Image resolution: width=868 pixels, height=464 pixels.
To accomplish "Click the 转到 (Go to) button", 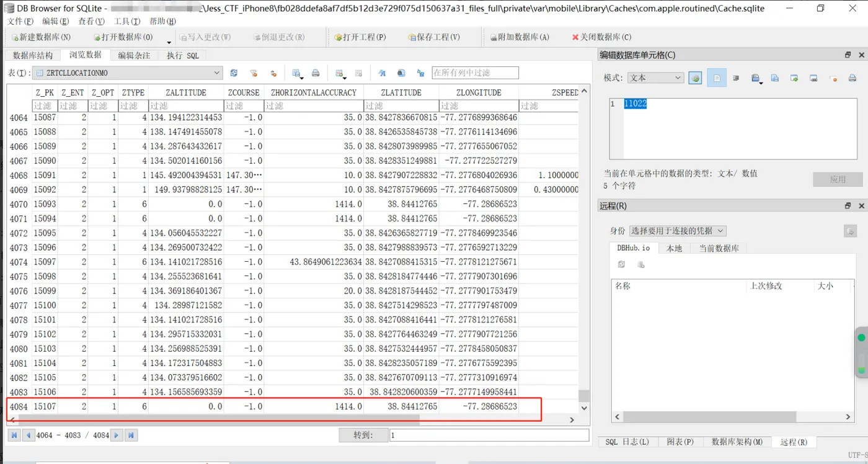I will pyautogui.click(x=363, y=435).
